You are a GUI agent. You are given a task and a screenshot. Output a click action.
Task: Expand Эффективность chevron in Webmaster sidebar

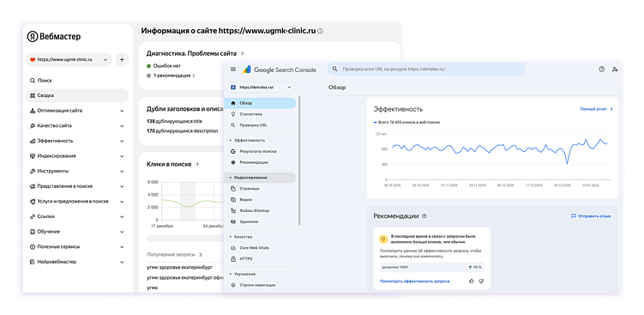[122, 141]
